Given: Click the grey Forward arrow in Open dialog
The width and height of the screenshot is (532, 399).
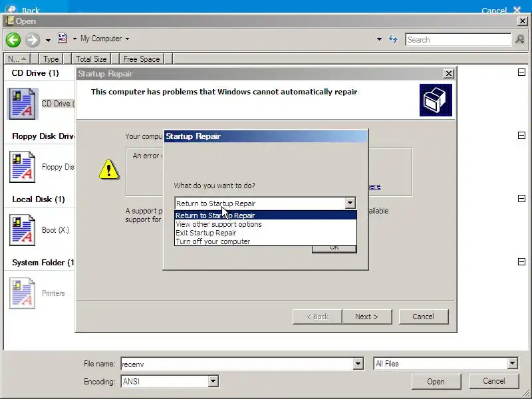Looking at the screenshot, I should pos(33,40).
